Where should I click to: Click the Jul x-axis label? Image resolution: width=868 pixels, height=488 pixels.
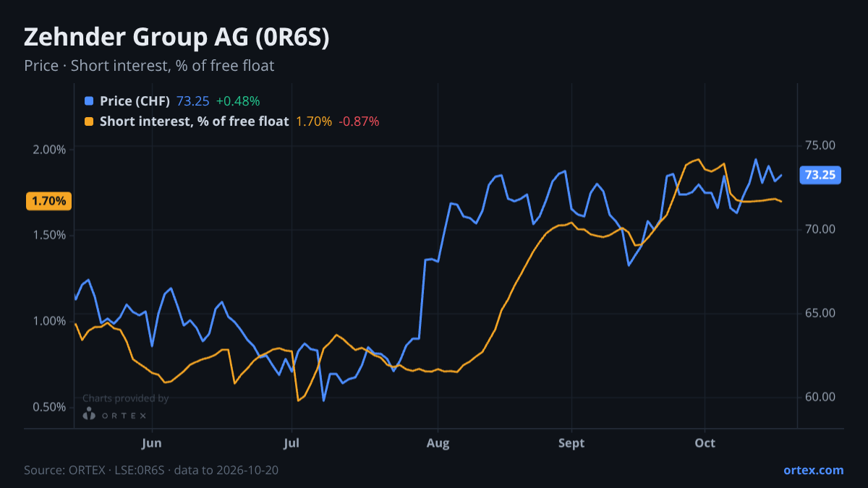[x=292, y=443]
